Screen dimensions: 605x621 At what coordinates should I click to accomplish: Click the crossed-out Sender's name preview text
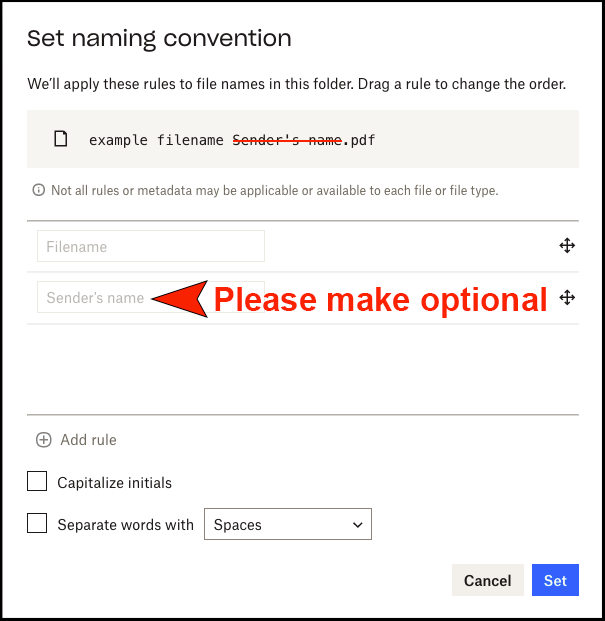click(287, 140)
